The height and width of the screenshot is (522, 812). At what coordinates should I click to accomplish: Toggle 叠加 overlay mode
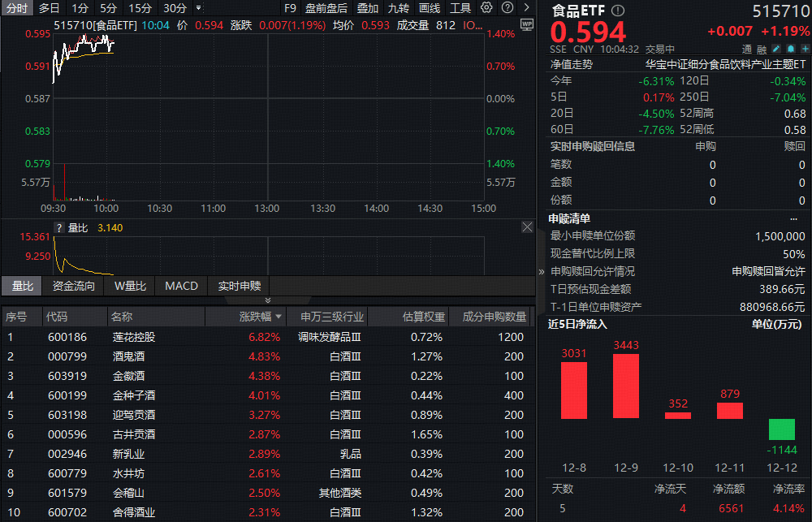pyautogui.click(x=367, y=7)
